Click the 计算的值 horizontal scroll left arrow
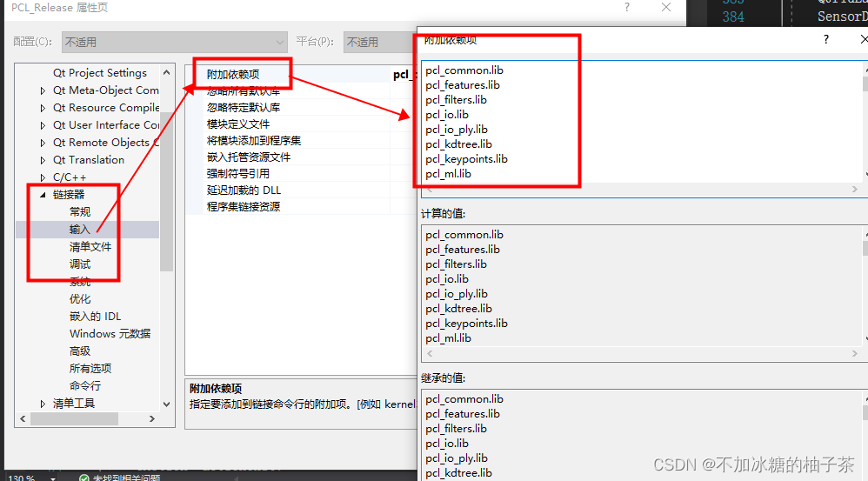Image resolution: width=868 pixels, height=481 pixels. 431,354
